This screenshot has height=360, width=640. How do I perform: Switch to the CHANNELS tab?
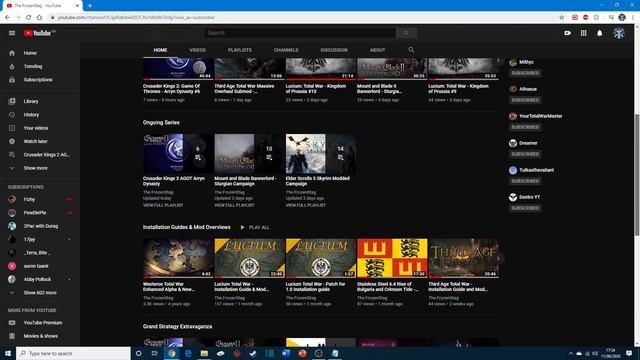[x=286, y=50]
